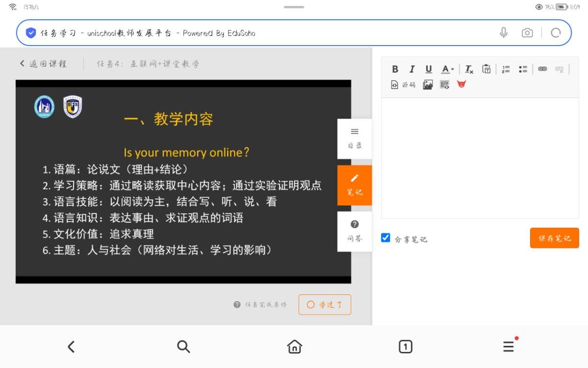Image resolution: width=588 pixels, height=368 pixels.
Task: Click the remove format icon
Action: pos(469,69)
